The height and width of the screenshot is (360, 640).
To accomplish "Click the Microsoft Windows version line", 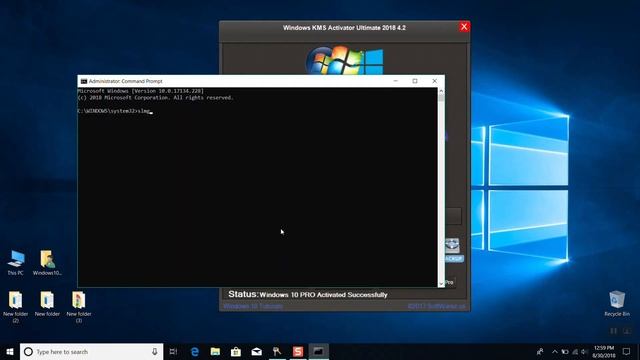I will coord(140,91).
